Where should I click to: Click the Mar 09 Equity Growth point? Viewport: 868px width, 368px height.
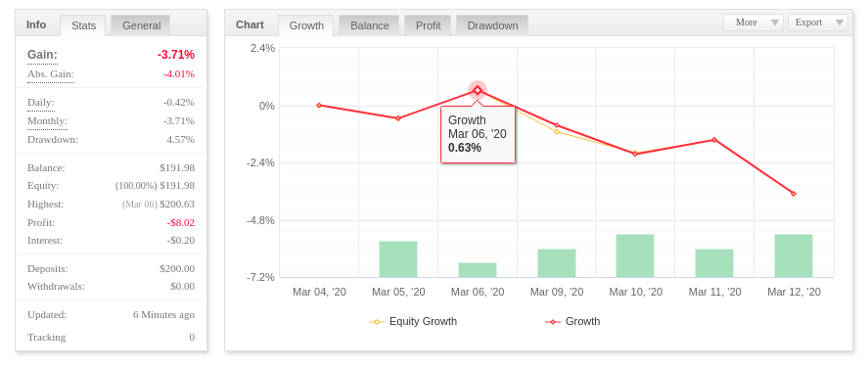pyautogui.click(x=557, y=132)
